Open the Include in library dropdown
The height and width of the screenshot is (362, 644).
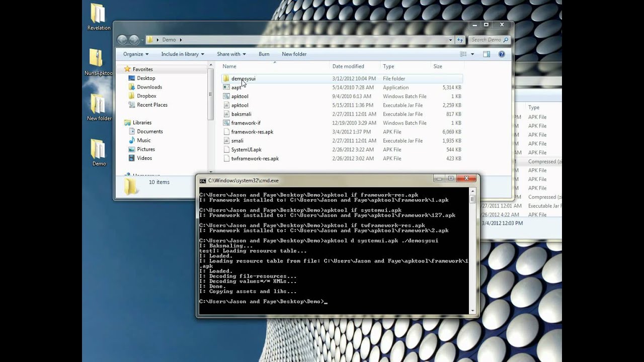click(x=183, y=54)
